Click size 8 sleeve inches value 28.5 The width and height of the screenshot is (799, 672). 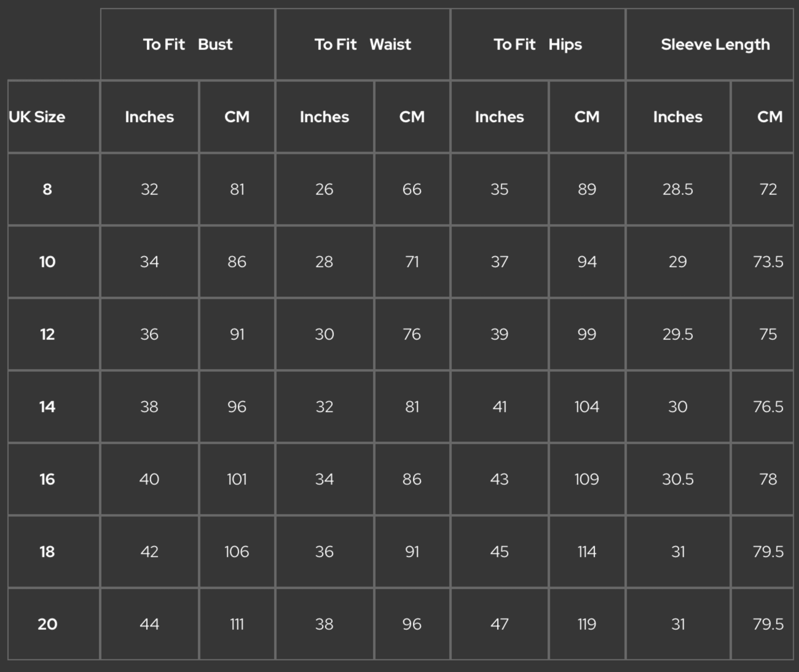click(x=678, y=189)
